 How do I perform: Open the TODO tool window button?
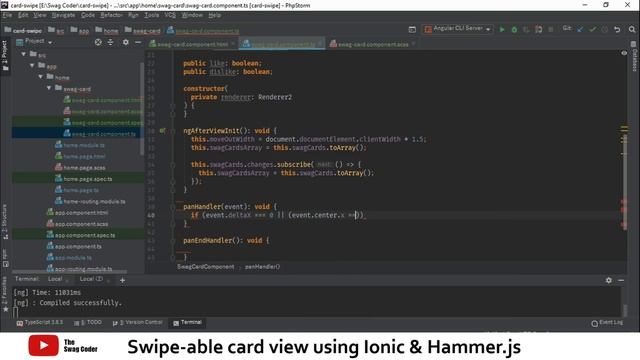tap(88, 323)
